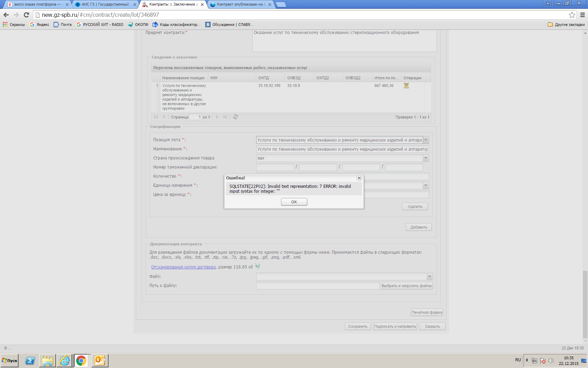Open the Chrome settings menu

(x=582, y=15)
